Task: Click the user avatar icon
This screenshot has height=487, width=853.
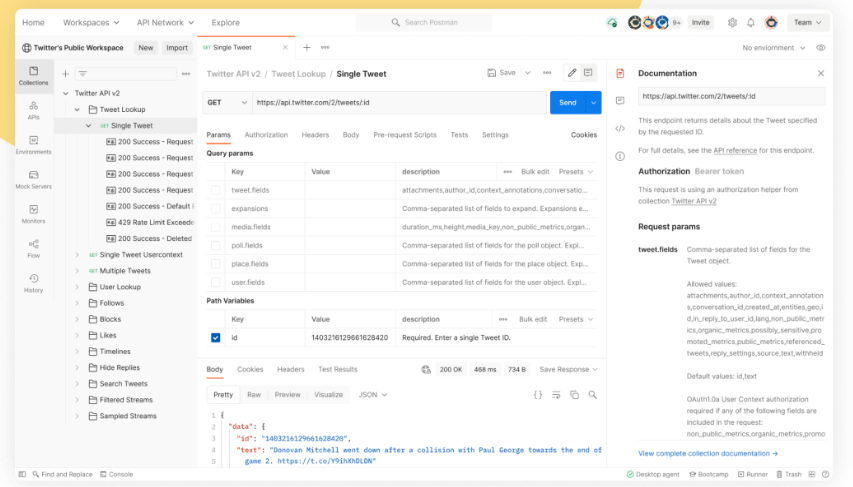Action: click(771, 22)
